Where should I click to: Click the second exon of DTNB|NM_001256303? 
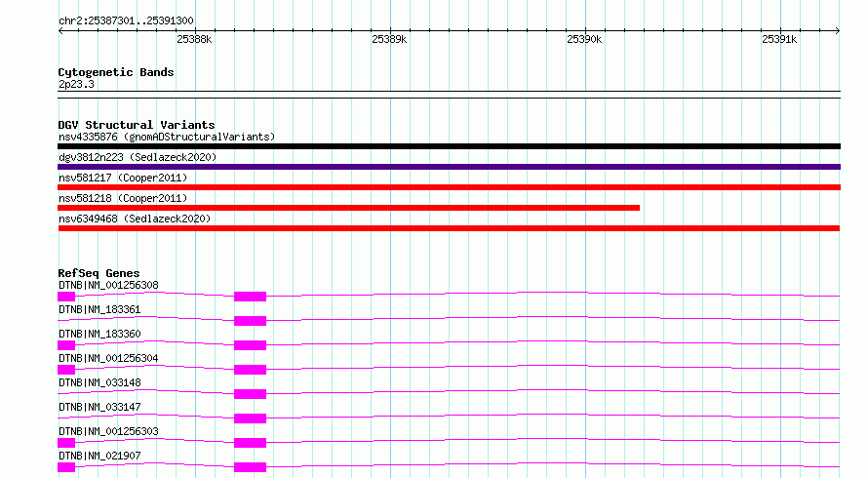tap(251, 443)
